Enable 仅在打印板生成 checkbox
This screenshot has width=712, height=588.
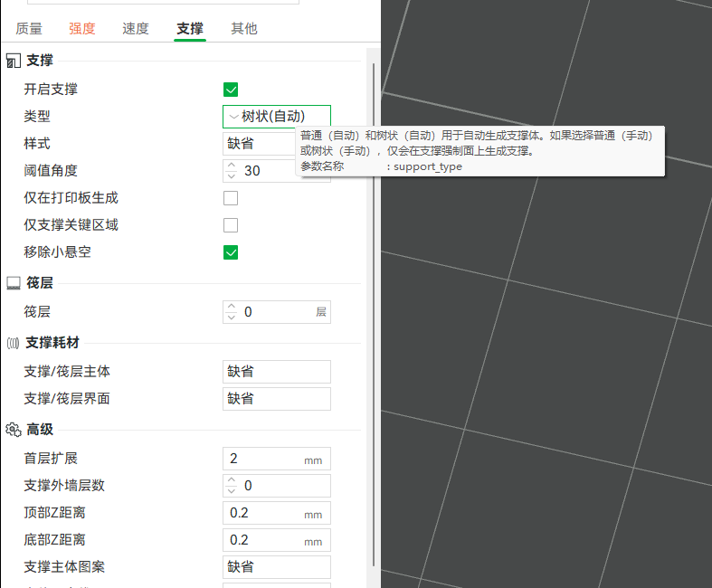pos(231,198)
